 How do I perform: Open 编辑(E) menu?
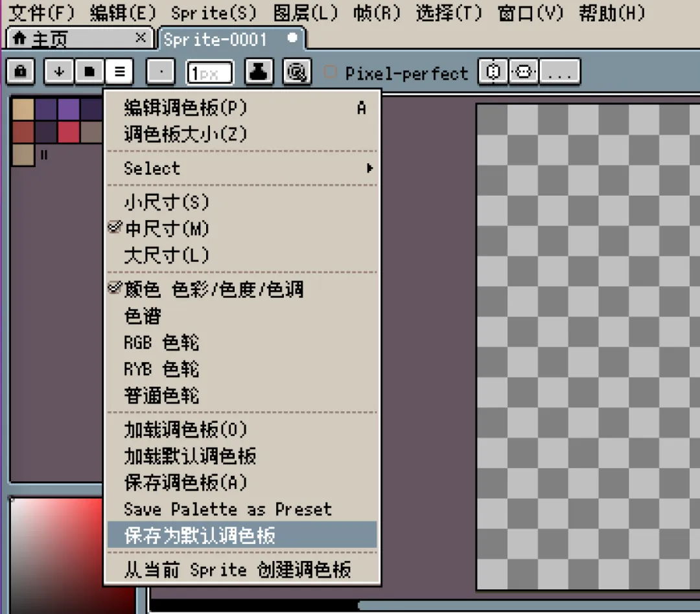122,12
